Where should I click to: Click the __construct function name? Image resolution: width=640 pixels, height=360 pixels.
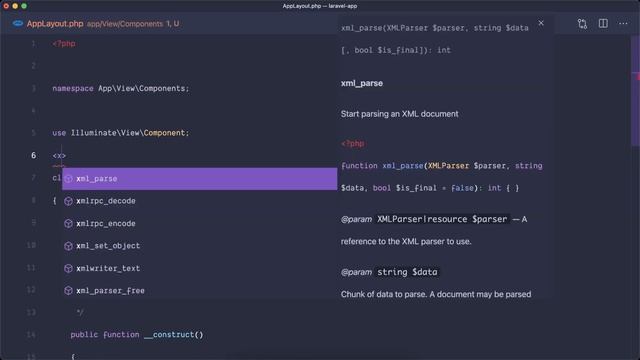click(x=169, y=335)
